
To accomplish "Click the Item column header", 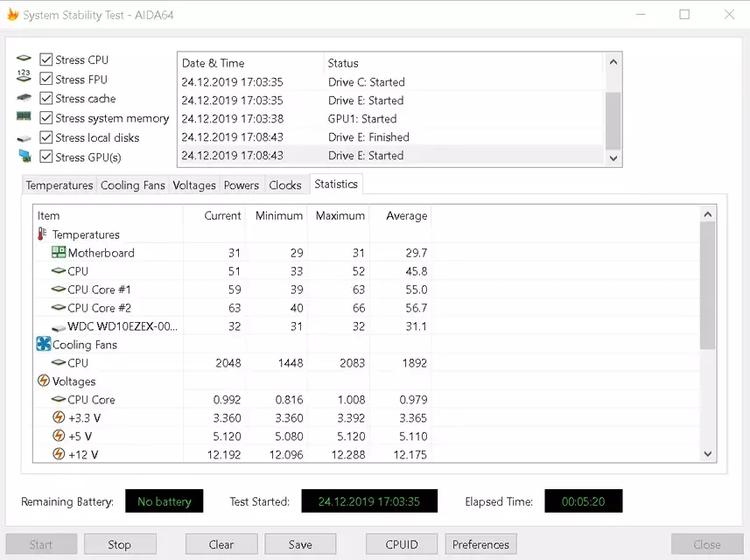I will [109, 215].
